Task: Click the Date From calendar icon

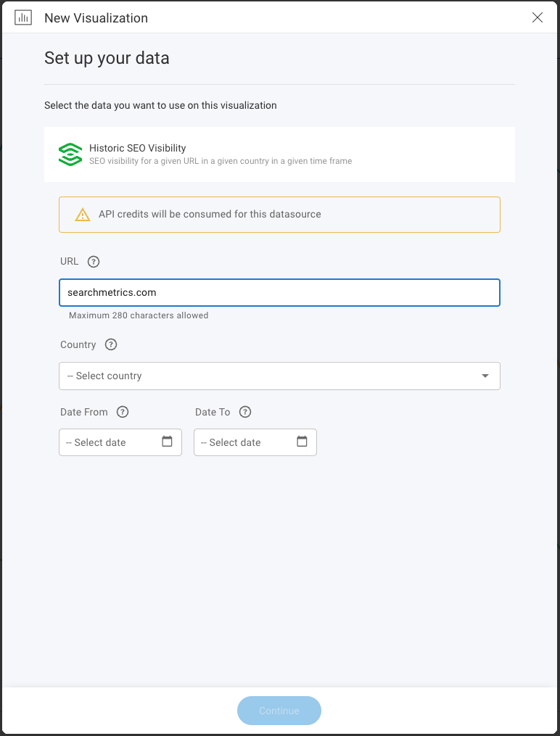Action: 167,442
